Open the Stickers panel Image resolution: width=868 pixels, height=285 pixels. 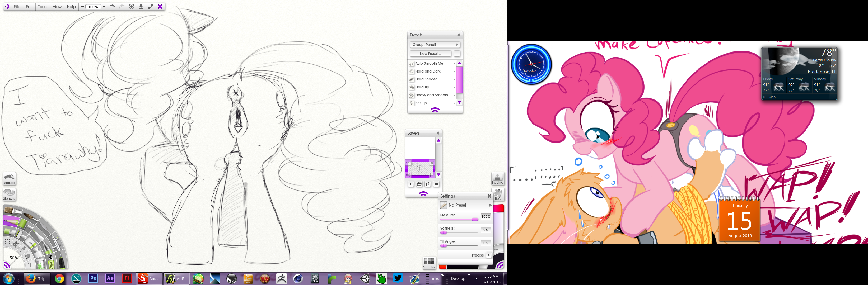(x=9, y=179)
